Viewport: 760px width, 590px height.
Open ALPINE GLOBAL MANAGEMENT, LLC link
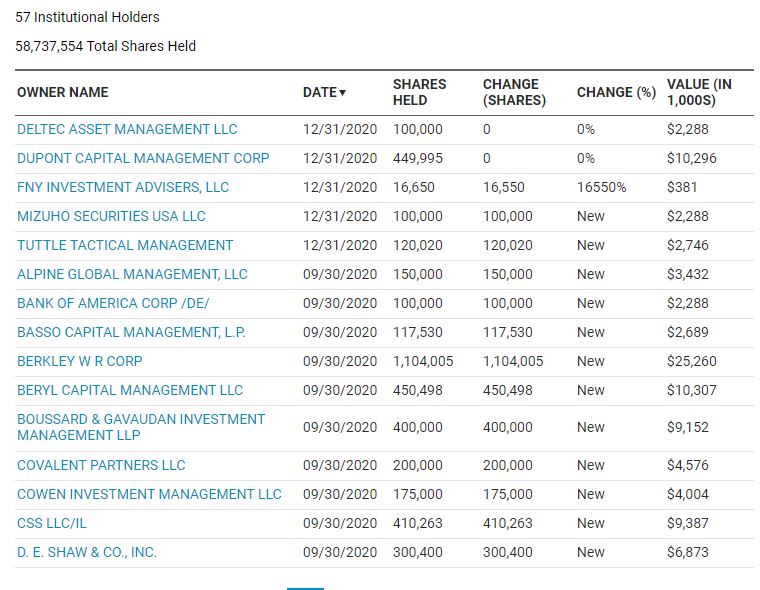(132, 274)
